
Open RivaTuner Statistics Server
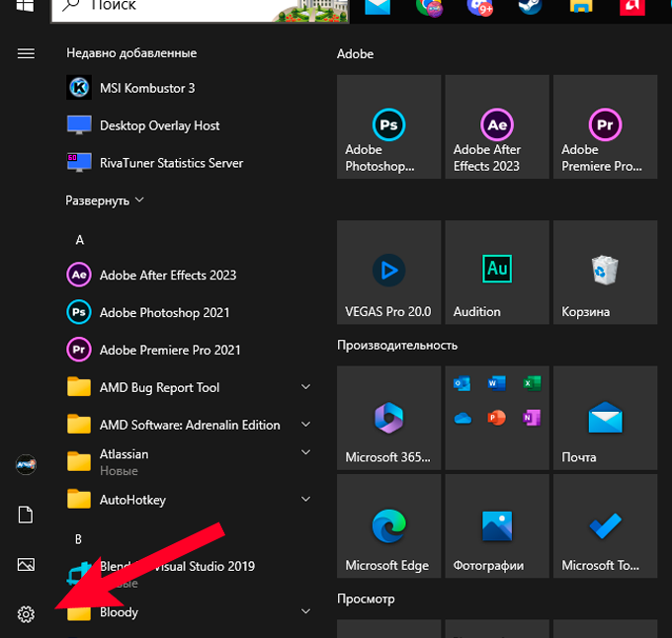click(x=189, y=163)
